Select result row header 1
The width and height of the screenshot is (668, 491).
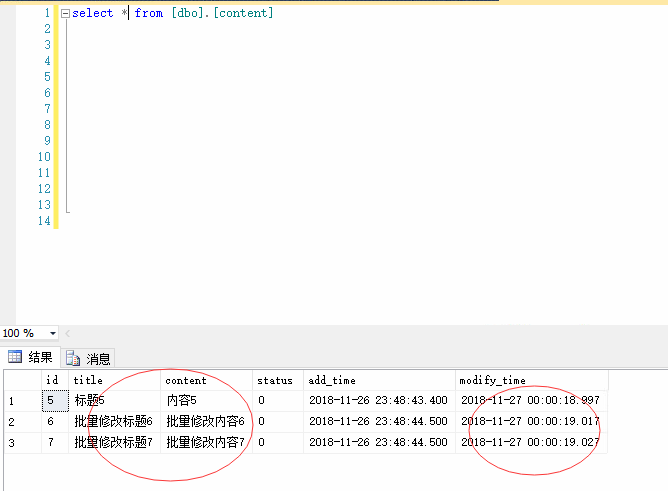tap(23, 401)
